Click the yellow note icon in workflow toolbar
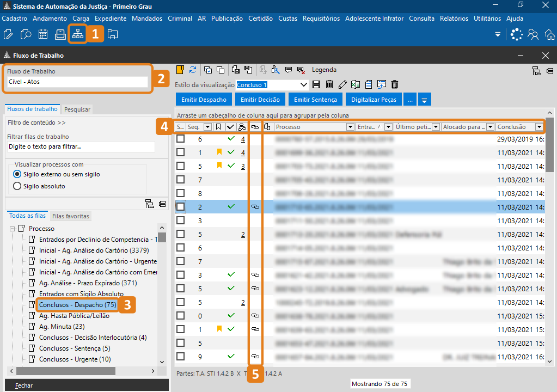 [x=180, y=70]
